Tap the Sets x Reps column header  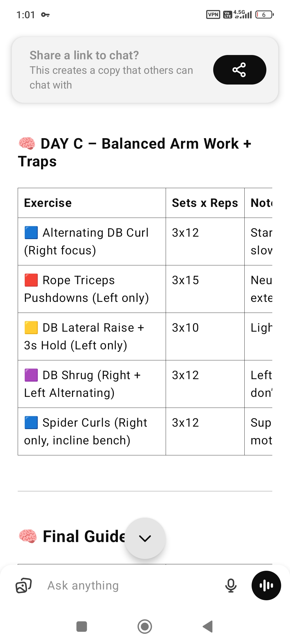[205, 203]
